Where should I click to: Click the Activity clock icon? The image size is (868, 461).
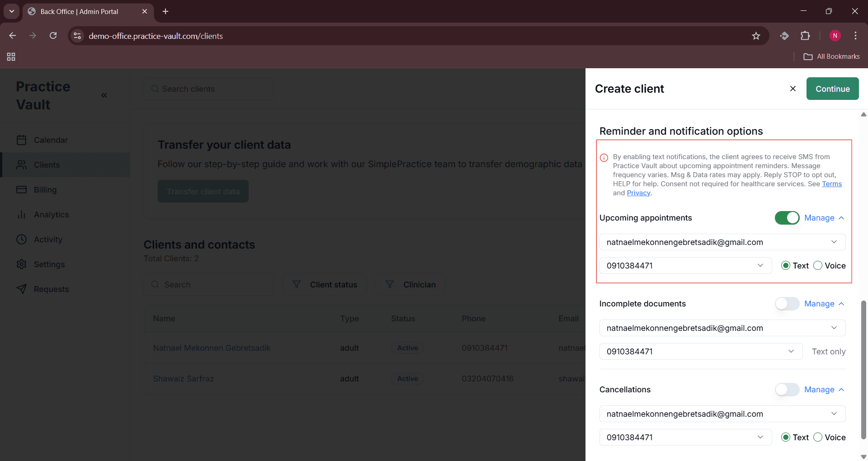pyautogui.click(x=21, y=240)
